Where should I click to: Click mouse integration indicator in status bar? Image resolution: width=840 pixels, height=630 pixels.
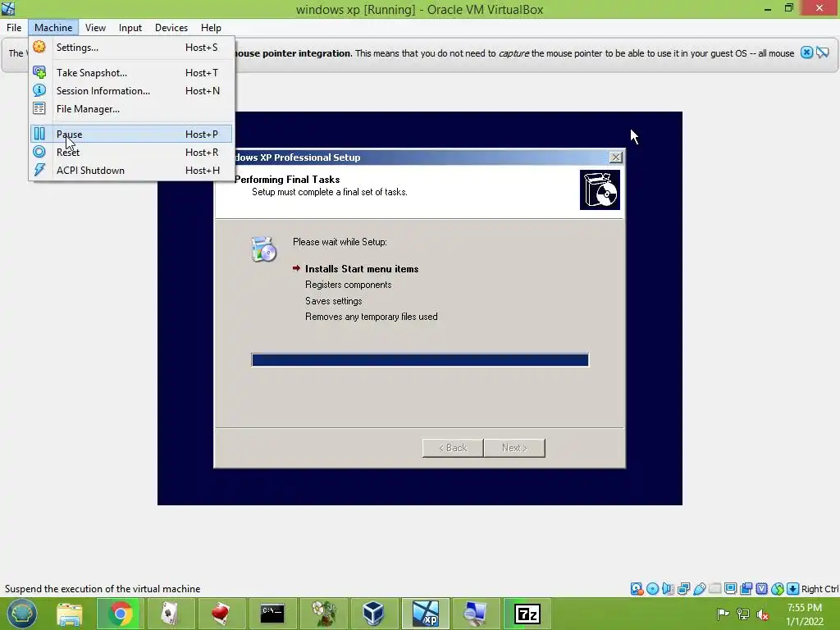tap(777, 589)
